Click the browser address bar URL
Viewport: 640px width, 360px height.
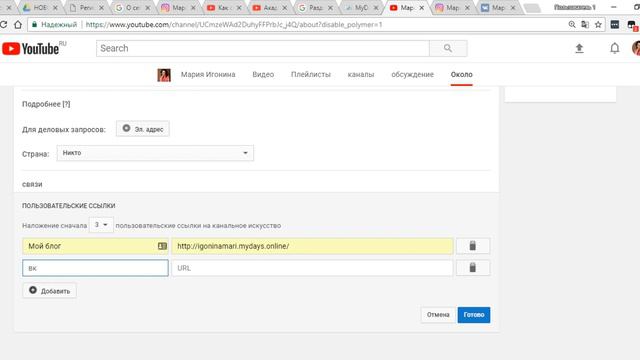[234, 24]
